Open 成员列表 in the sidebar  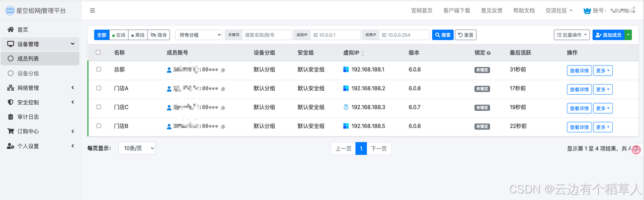pyautogui.click(x=40, y=58)
